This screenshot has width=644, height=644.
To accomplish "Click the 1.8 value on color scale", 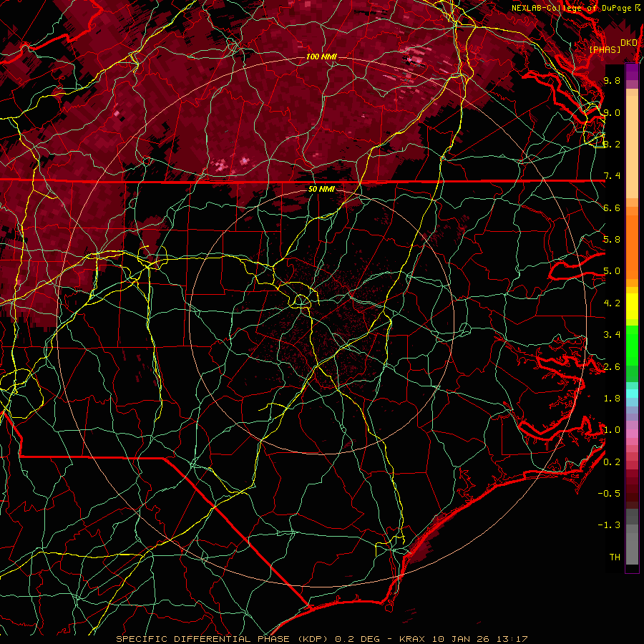I will [612, 399].
